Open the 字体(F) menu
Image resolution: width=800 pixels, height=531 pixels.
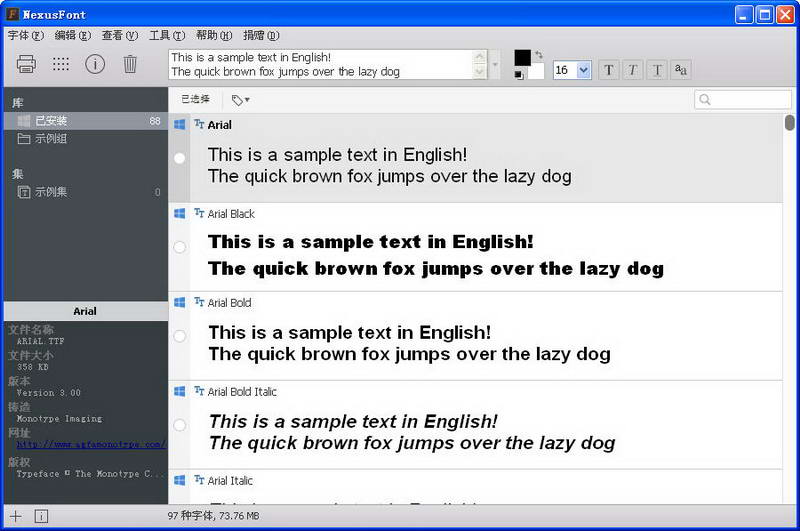tap(26, 35)
